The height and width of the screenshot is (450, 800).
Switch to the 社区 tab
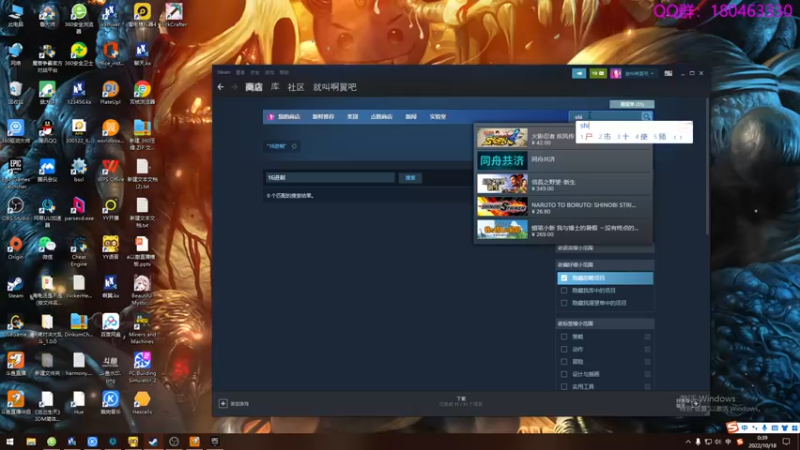point(296,87)
